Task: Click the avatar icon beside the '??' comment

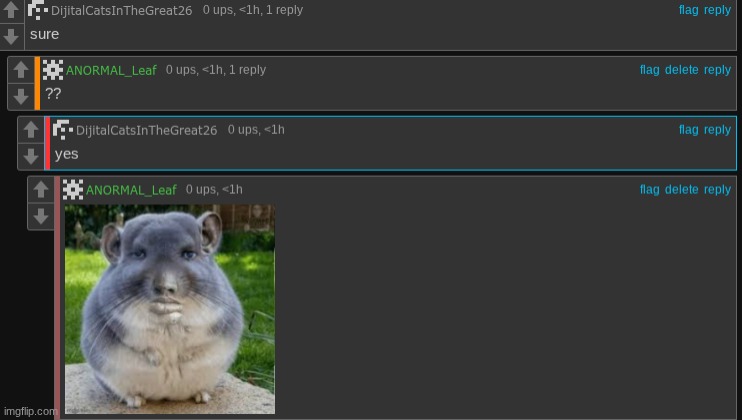Action: coord(53,70)
